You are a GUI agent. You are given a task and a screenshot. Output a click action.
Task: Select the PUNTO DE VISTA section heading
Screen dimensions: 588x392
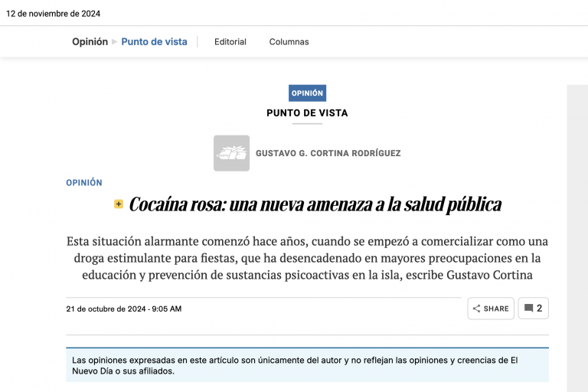point(307,113)
